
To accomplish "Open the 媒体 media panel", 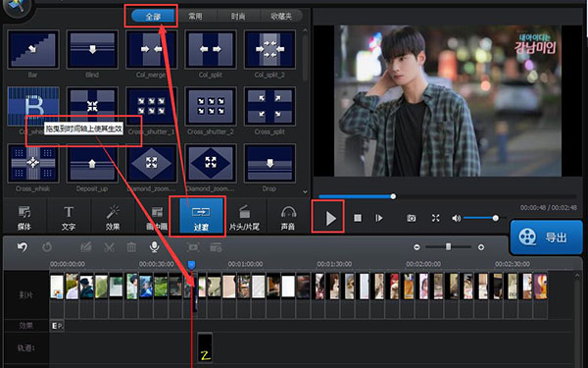I will [x=24, y=218].
